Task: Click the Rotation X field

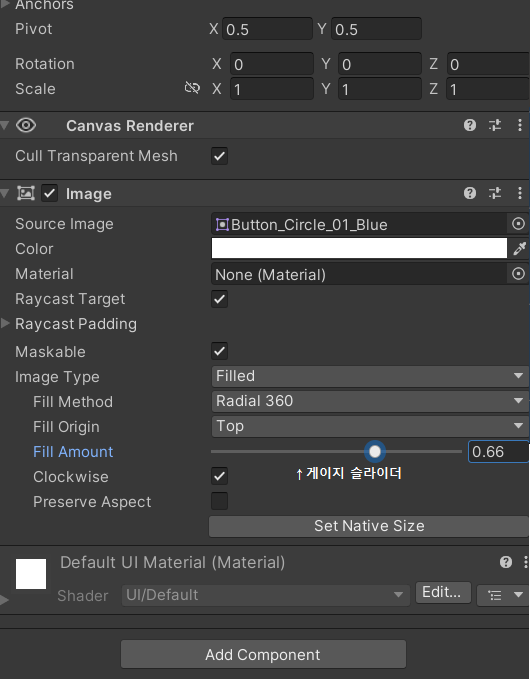Action: click(271, 64)
